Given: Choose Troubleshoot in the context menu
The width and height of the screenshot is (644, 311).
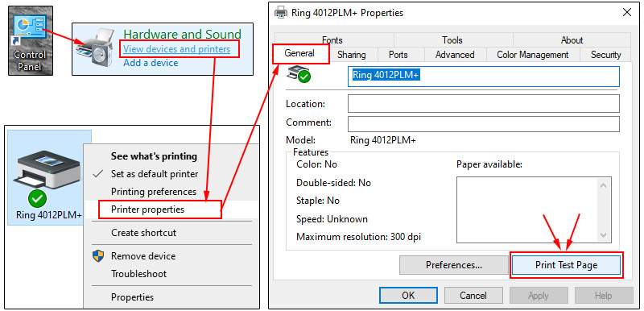Looking at the screenshot, I should 138,274.
